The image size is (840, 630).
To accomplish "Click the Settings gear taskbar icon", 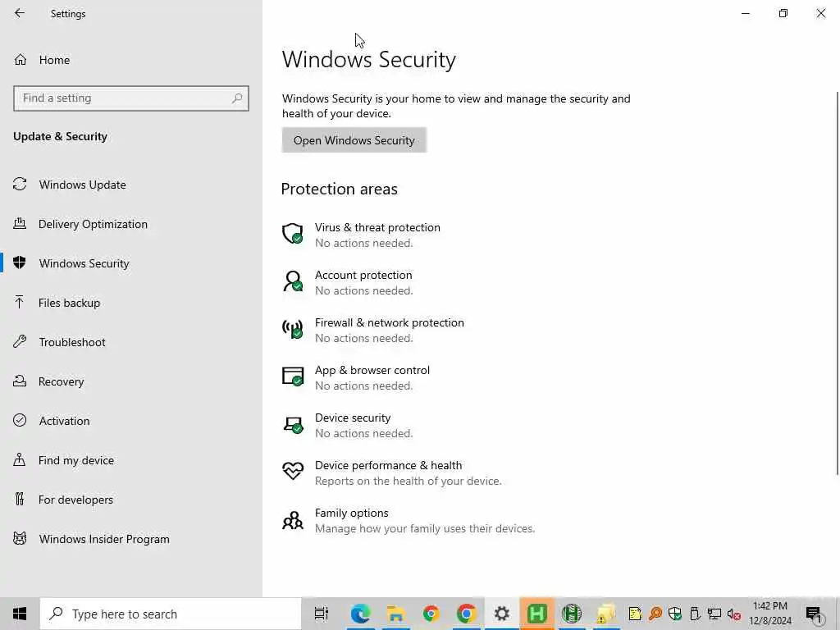I will click(501, 614).
